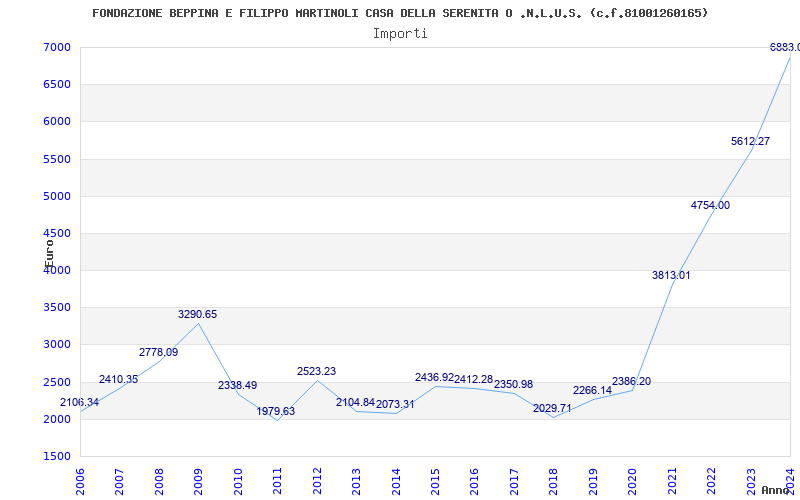Click the 2778.09 data label
The image size is (800, 500).
pyautogui.click(x=159, y=352)
